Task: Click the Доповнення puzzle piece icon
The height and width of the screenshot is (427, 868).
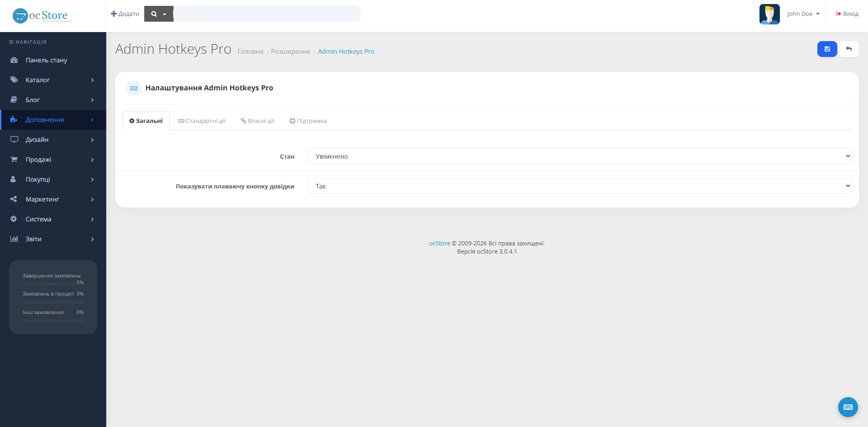Action: coord(14,120)
